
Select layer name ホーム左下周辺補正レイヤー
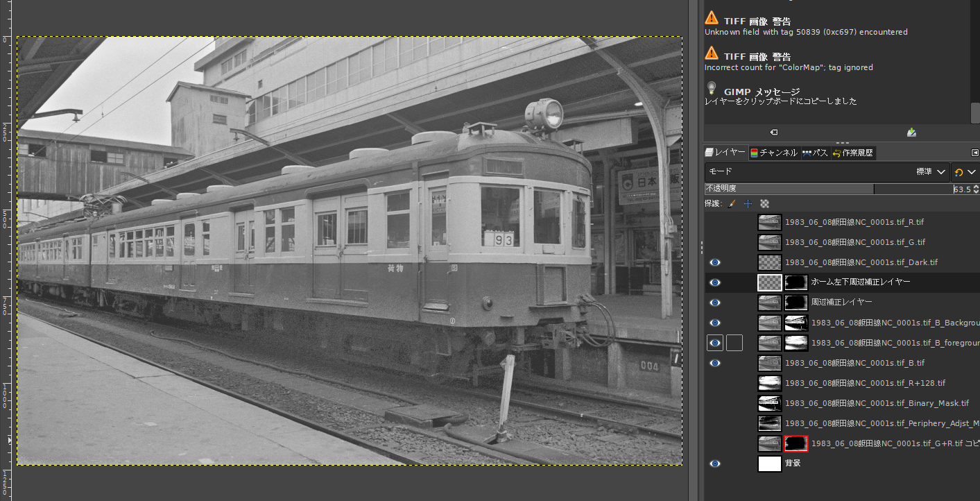pos(861,282)
